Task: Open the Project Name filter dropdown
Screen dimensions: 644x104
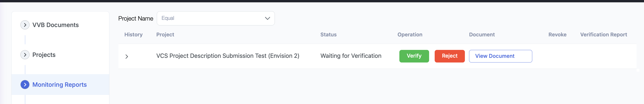Action: [215, 18]
